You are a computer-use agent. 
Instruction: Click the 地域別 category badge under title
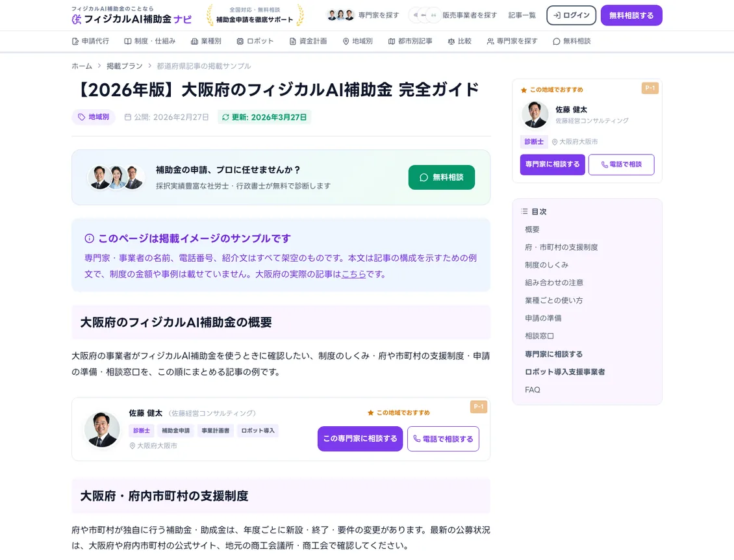(94, 117)
